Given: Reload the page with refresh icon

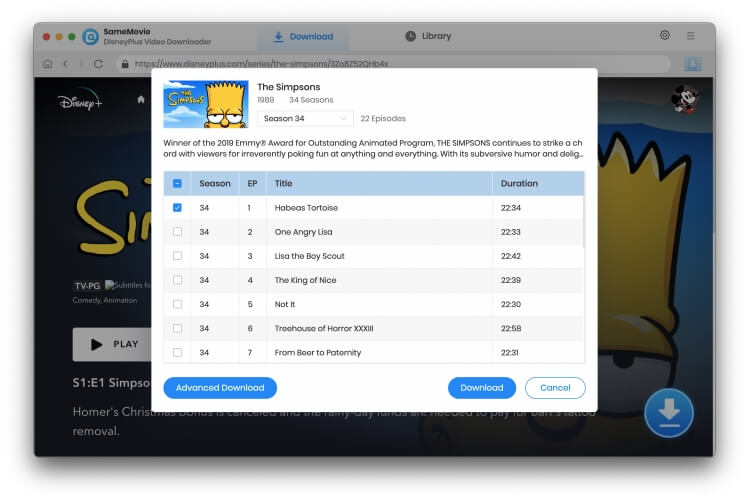Looking at the screenshot, I should pyautogui.click(x=98, y=64).
